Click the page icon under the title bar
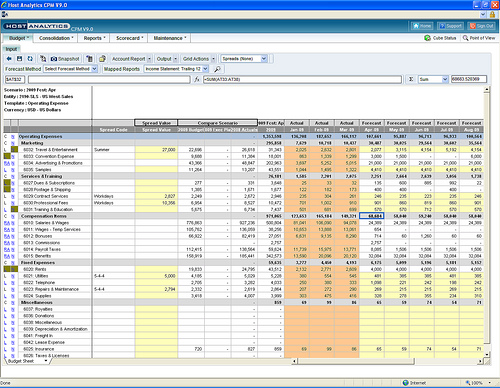Screen dimensions: 500x388 (x=5, y=14)
